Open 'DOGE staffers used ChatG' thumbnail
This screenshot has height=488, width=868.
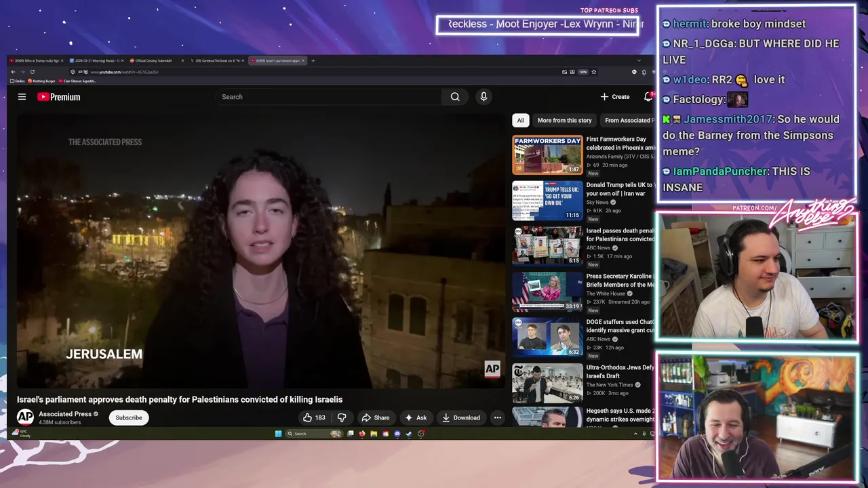pyautogui.click(x=547, y=337)
